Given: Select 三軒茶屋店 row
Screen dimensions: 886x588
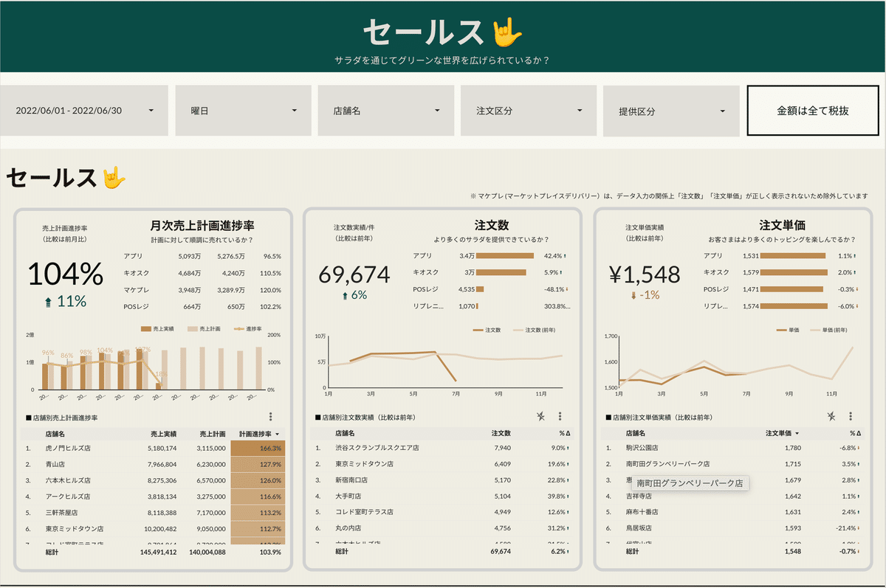Looking at the screenshot, I should (153, 513).
